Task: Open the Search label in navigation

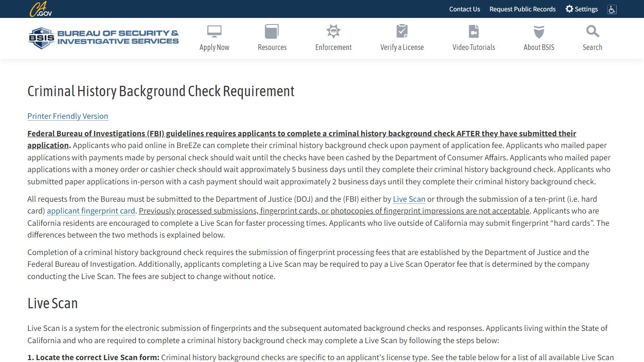Action: 593,47
